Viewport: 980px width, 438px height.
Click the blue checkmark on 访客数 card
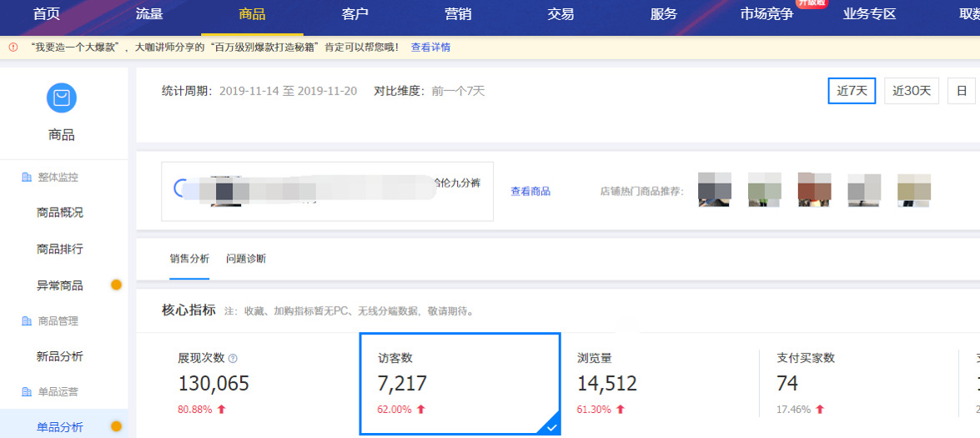(550, 426)
